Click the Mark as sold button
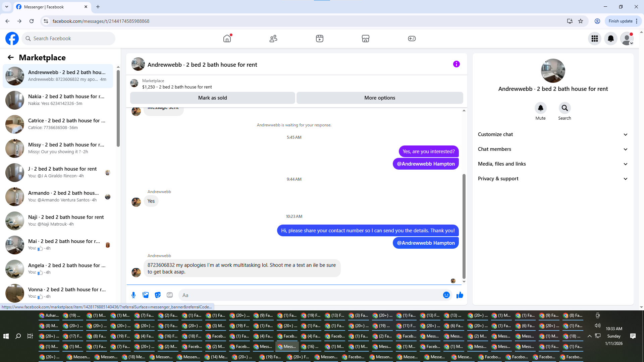 pyautogui.click(x=213, y=98)
